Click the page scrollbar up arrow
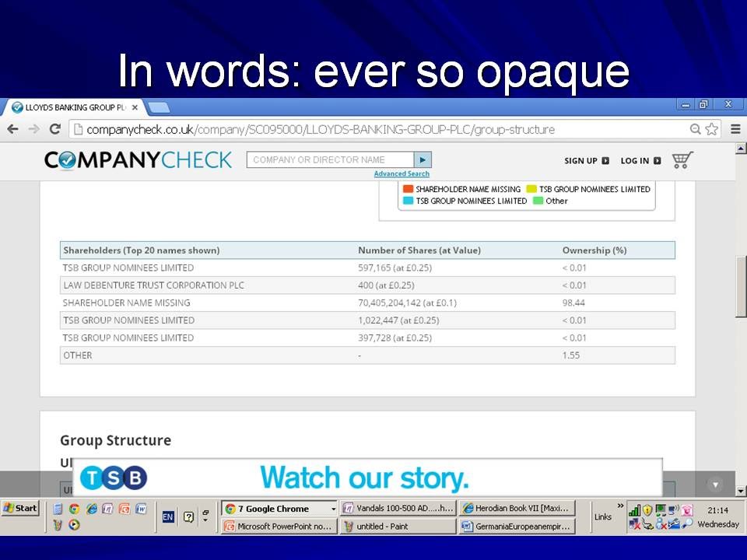The height and width of the screenshot is (560, 747). tap(741, 149)
